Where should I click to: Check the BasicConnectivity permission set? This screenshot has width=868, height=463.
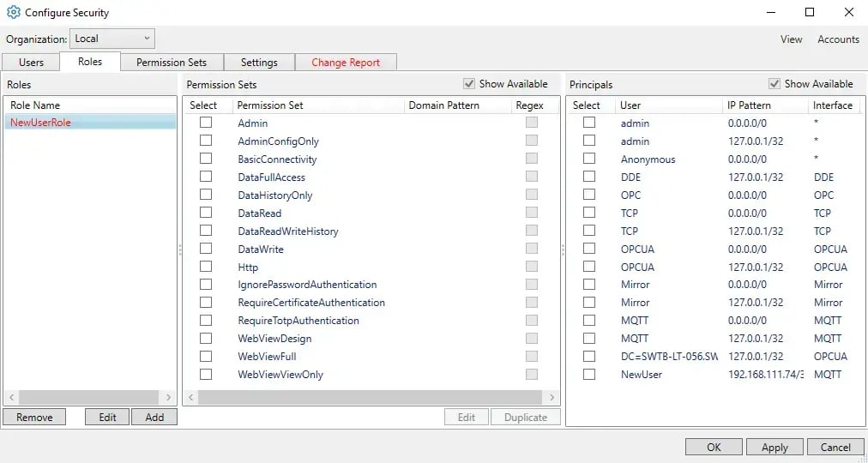click(206, 159)
